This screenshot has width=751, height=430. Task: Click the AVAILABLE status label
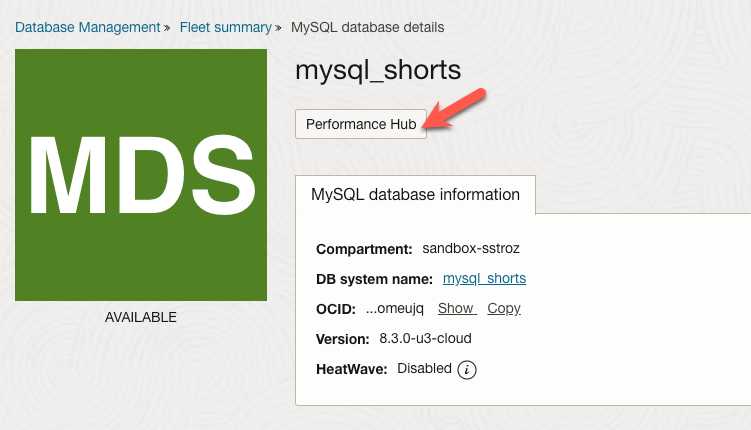click(x=141, y=317)
